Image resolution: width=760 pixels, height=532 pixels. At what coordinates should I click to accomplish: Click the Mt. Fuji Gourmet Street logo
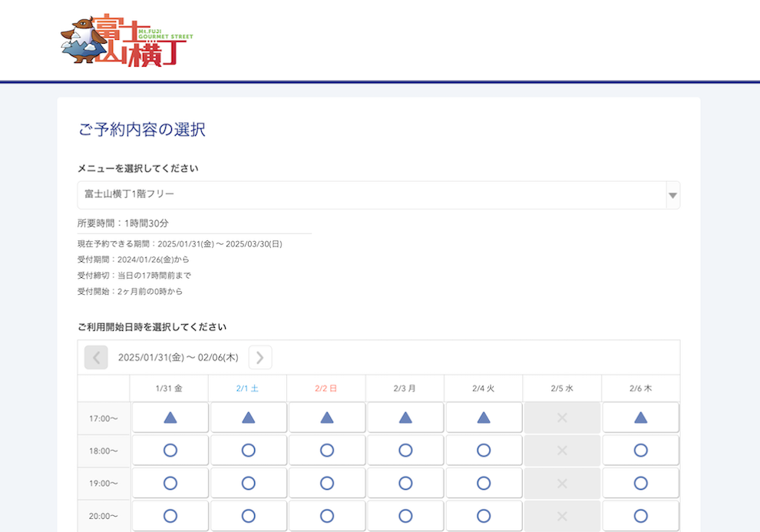click(x=126, y=41)
